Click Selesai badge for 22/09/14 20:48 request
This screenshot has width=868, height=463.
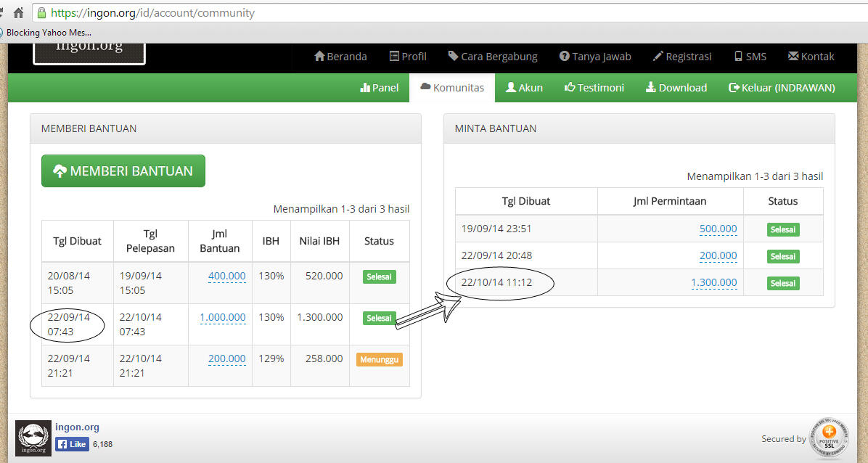[x=783, y=256]
